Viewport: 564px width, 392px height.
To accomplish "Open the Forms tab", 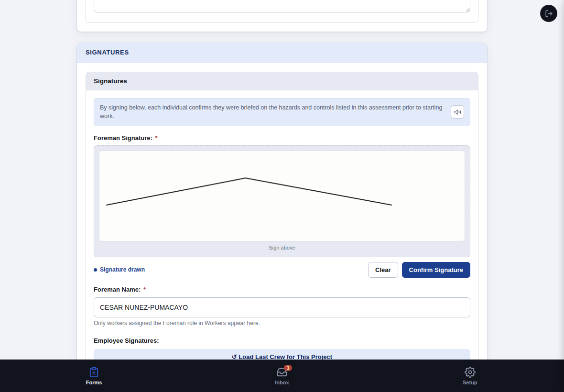I will tap(94, 376).
